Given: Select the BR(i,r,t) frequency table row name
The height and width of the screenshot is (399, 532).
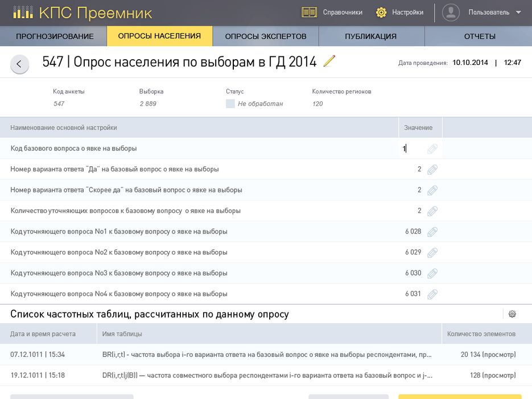Looking at the screenshot, I should pyautogui.click(x=267, y=355).
